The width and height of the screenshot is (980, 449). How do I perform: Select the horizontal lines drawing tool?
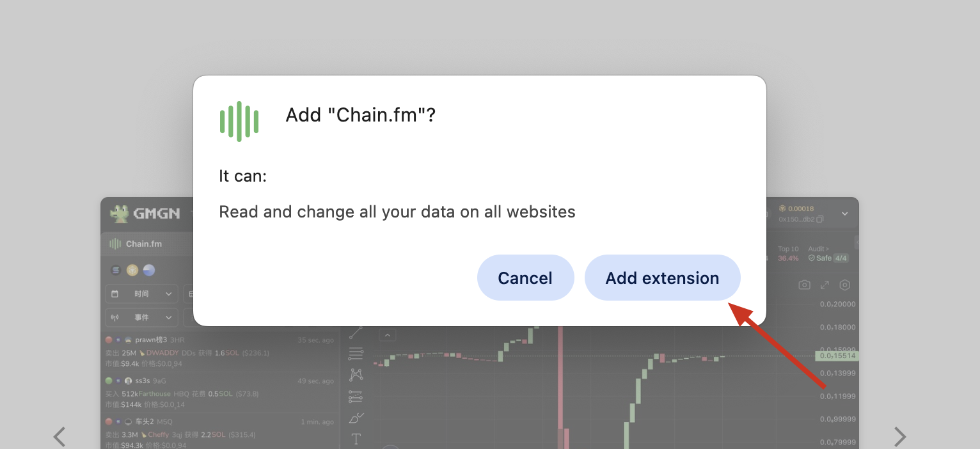[356, 353]
